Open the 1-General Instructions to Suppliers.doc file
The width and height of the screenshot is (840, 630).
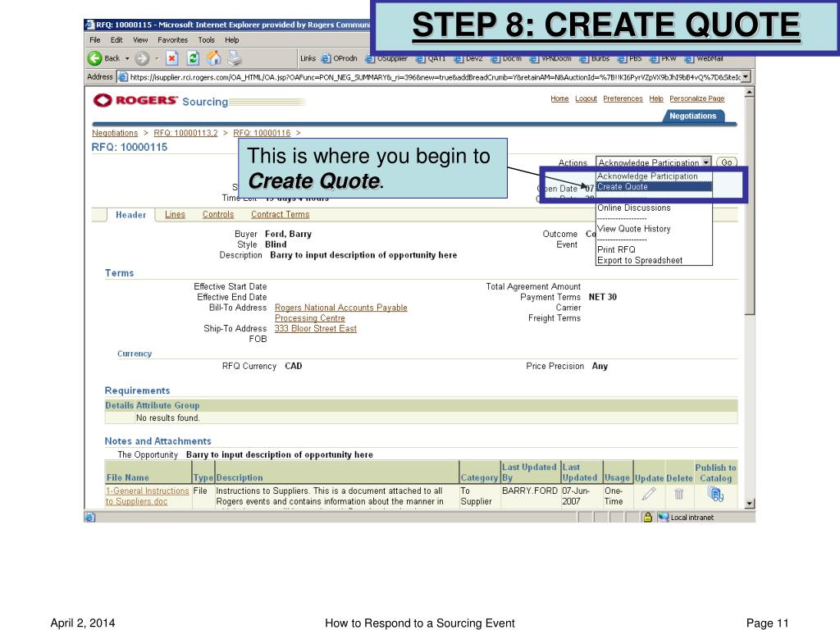tap(147, 496)
